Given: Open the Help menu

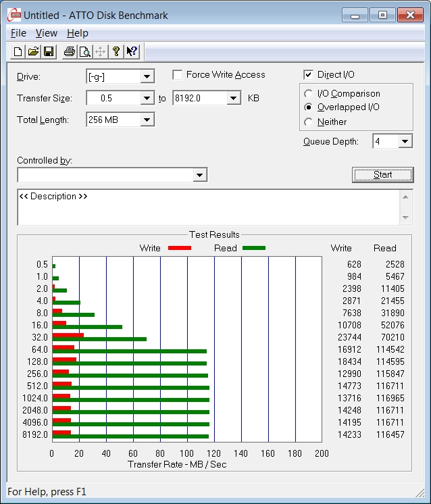Looking at the screenshot, I should point(78,33).
